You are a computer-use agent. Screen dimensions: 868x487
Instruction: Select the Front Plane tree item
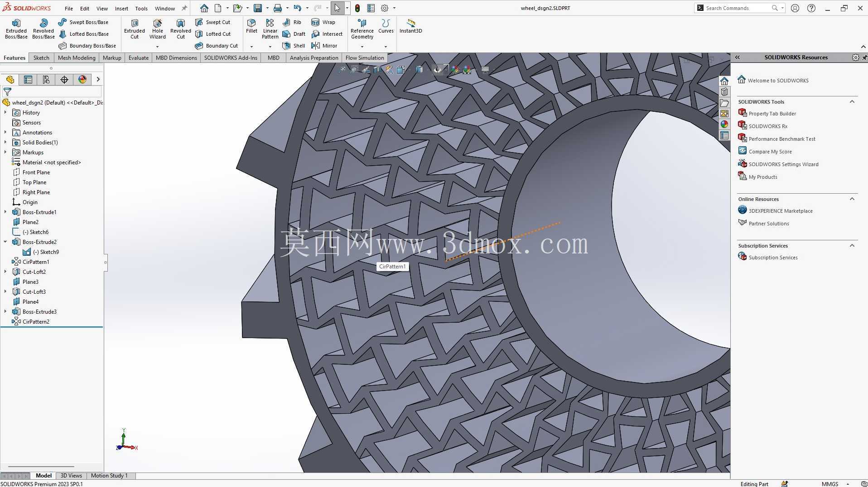(x=36, y=172)
